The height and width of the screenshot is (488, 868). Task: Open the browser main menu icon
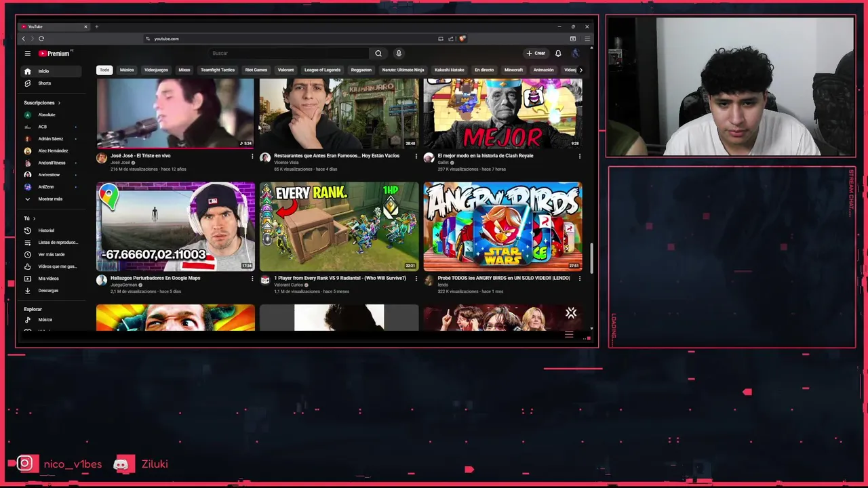click(x=587, y=39)
